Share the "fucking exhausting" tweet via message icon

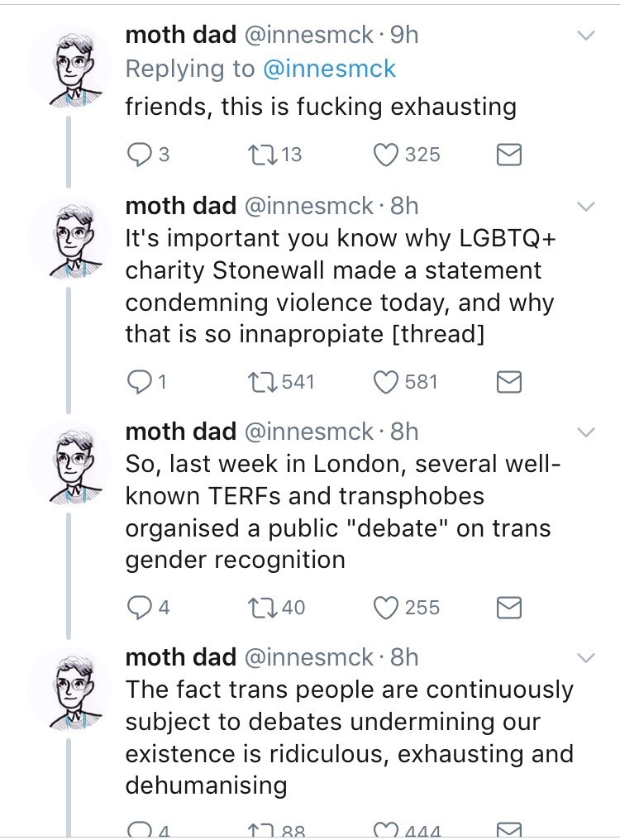508,155
